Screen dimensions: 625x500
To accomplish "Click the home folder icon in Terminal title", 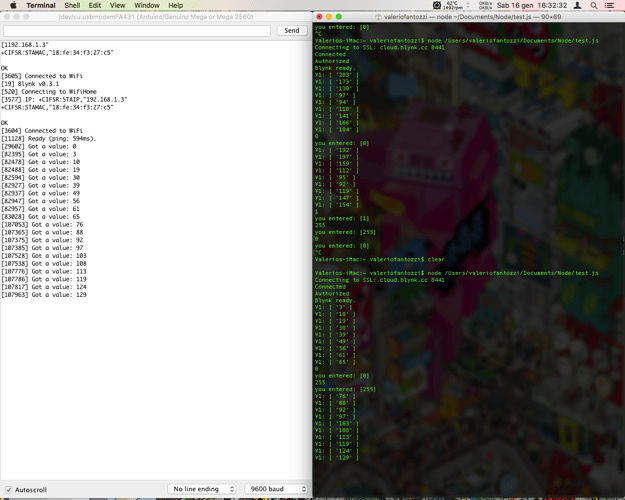I will [x=379, y=17].
